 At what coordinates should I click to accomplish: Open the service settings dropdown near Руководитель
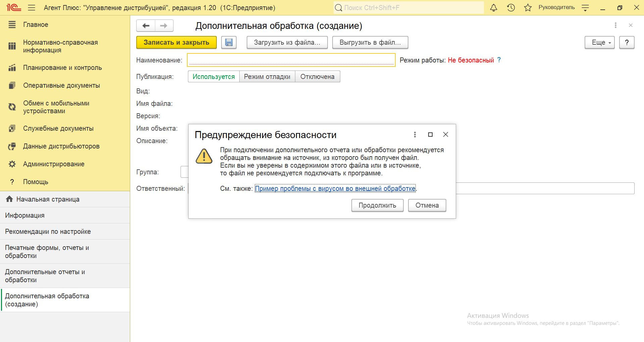pos(585,8)
